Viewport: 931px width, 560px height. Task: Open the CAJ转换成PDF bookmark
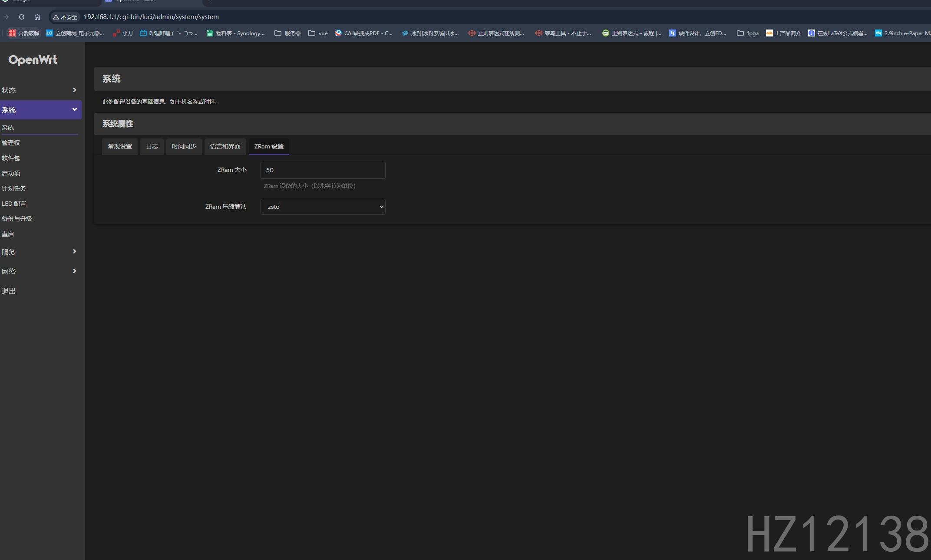364,33
